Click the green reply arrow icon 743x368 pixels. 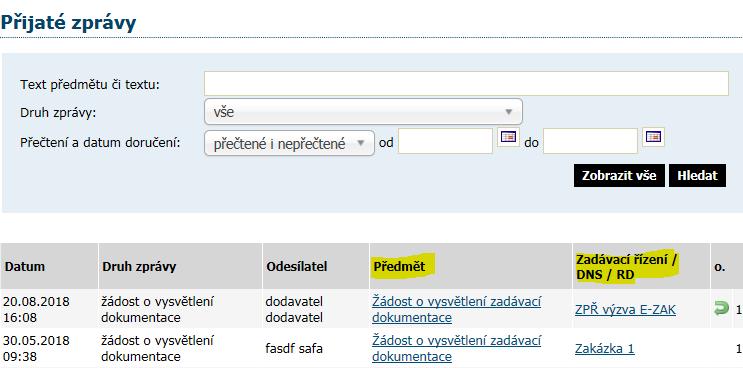pyautogui.click(x=721, y=309)
